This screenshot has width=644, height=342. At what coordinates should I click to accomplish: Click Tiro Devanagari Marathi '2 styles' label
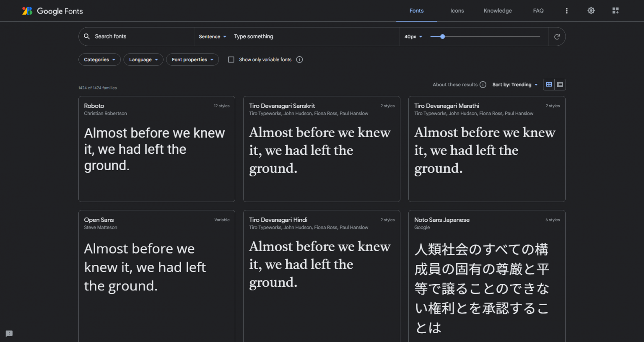click(x=553, y=106)
